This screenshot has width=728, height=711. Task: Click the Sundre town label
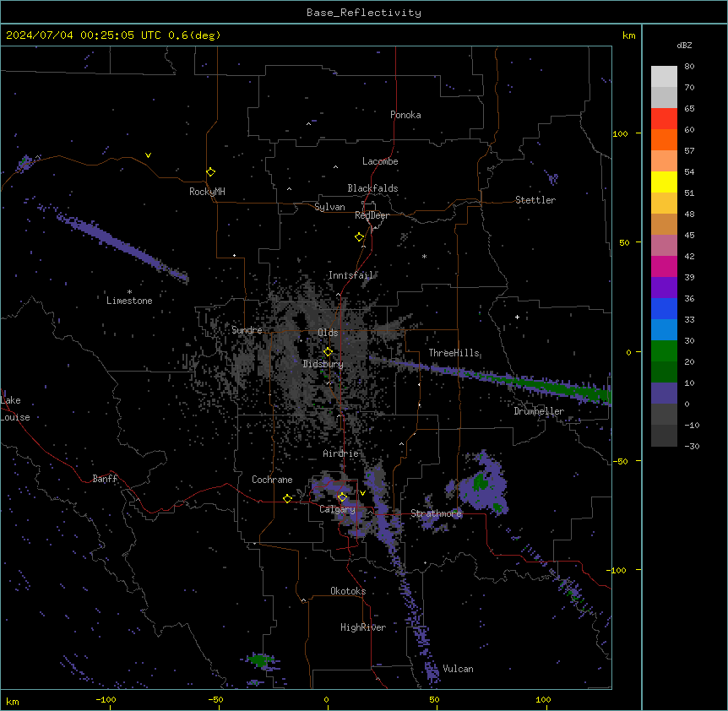pos(247,330)
